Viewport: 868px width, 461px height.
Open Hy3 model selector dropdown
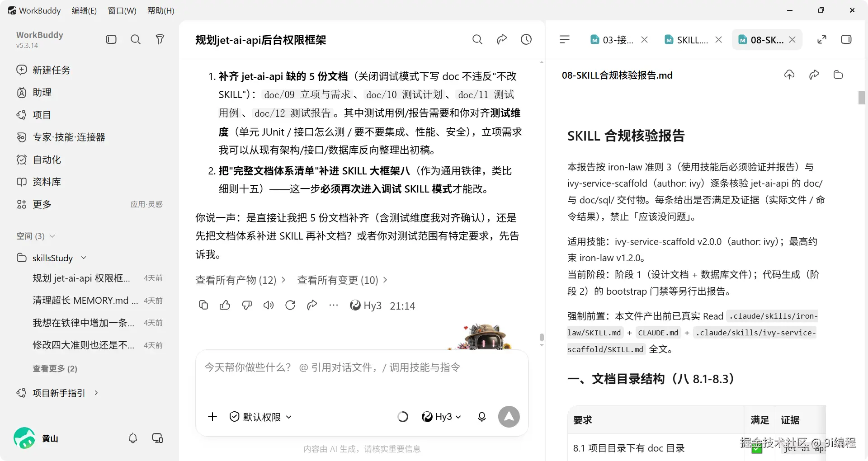[441, 417]
